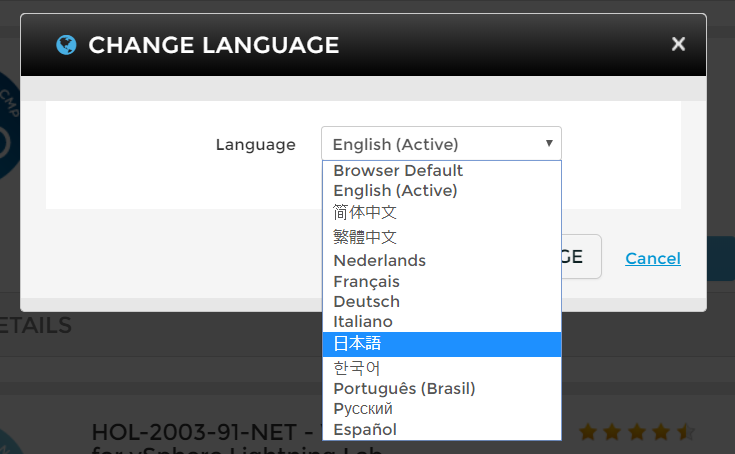Select Português (Brasil) option
This screenshot has height=454, width=735.
[x=442, y=389]
